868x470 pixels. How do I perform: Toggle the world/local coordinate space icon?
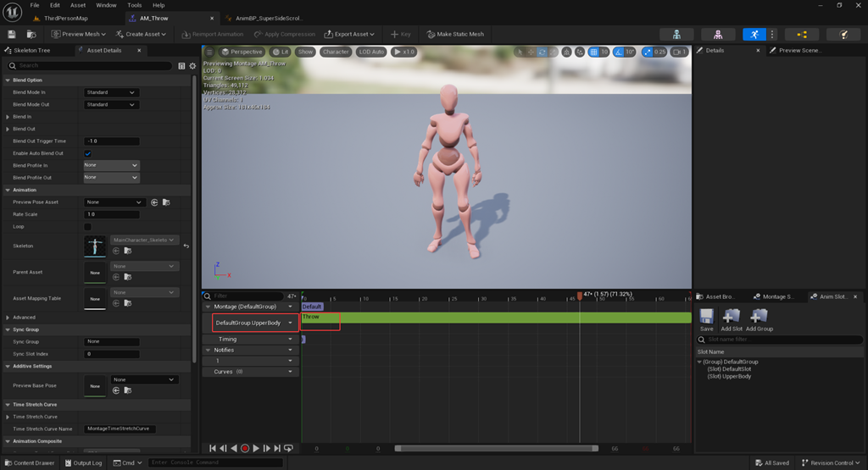tap(566, 52)
